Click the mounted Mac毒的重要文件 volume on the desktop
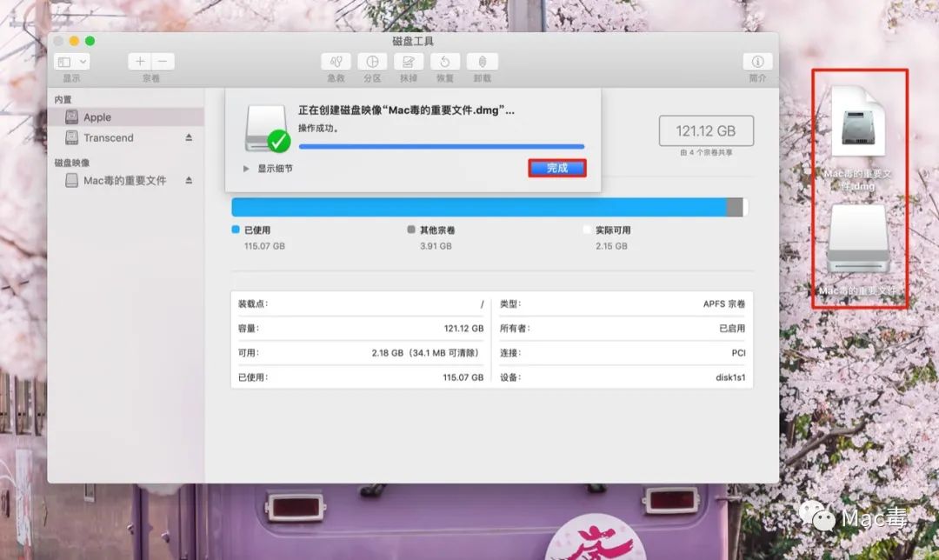The height and width of the screenshot is (560, 939). tap(858, 239)
